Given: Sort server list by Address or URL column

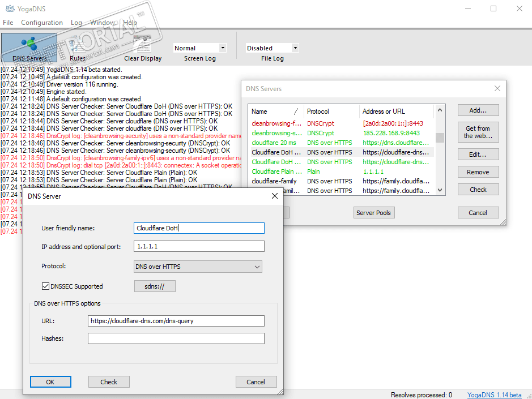Looking at the screenshot, I should tap(396, 111).
